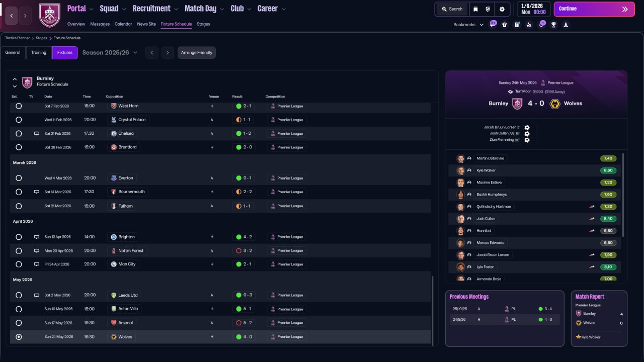Open the Overview submenu tab

[76, 24]
